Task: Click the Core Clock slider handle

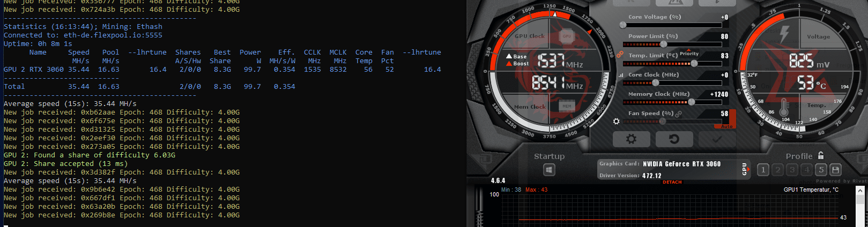Action: pos(656,83)
